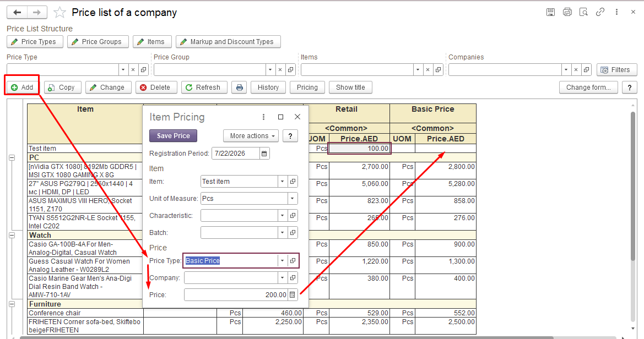Viewport: 644px width, 339px height.
Task: Open the More actions dropdown
Action: click(x=251, y=136)
